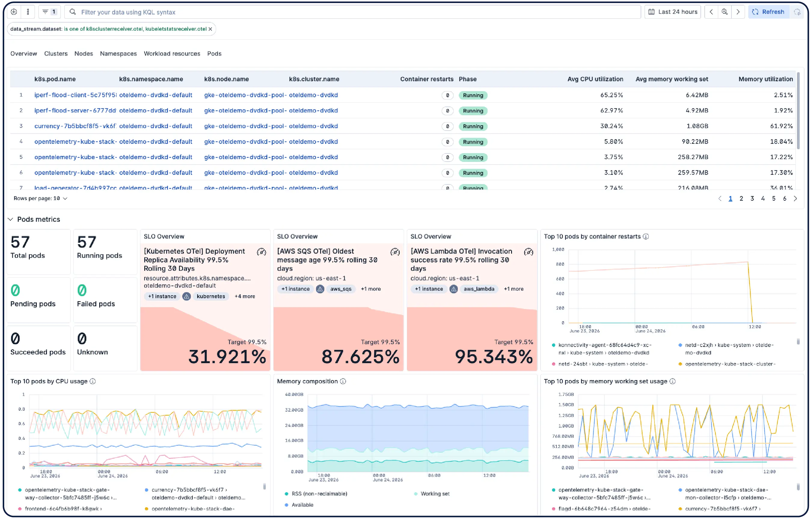This screenshot has height=519, width=812.
Task: Click the kubernetes tag badge
Action: [x=211, y=297]
